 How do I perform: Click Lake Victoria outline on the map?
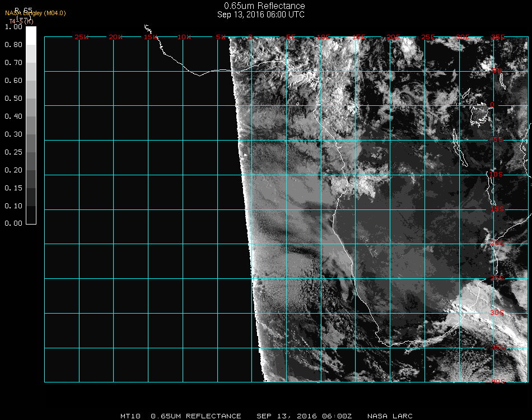pyautogui.click(x=480, y=115)
